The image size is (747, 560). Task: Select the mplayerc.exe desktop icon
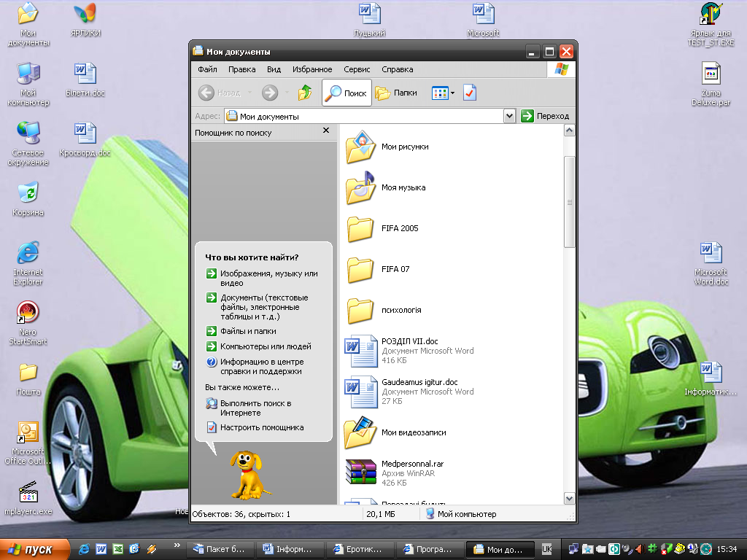[x=28, y=498]
